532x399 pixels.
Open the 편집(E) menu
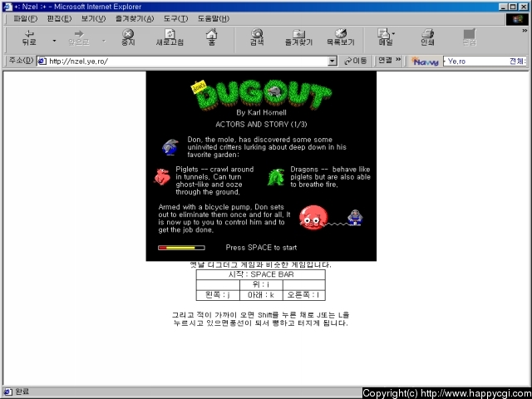(59, 18)
